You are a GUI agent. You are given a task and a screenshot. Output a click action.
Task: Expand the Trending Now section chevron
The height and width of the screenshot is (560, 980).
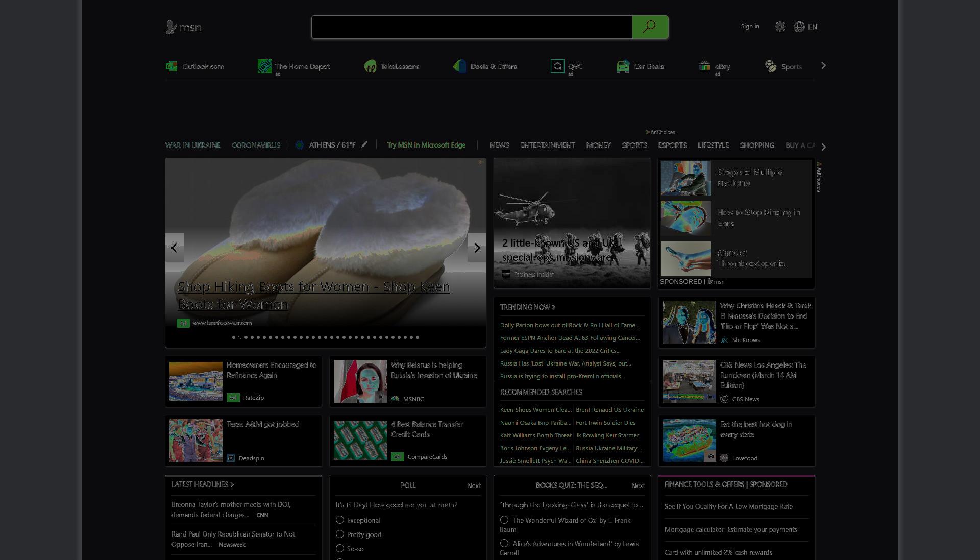[x=554, y=307]
